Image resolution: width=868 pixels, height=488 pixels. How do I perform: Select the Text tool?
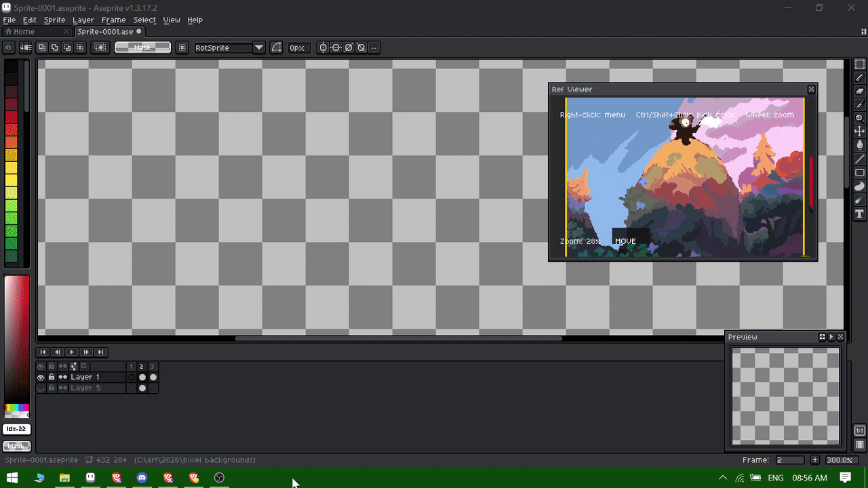pos(859,213)
